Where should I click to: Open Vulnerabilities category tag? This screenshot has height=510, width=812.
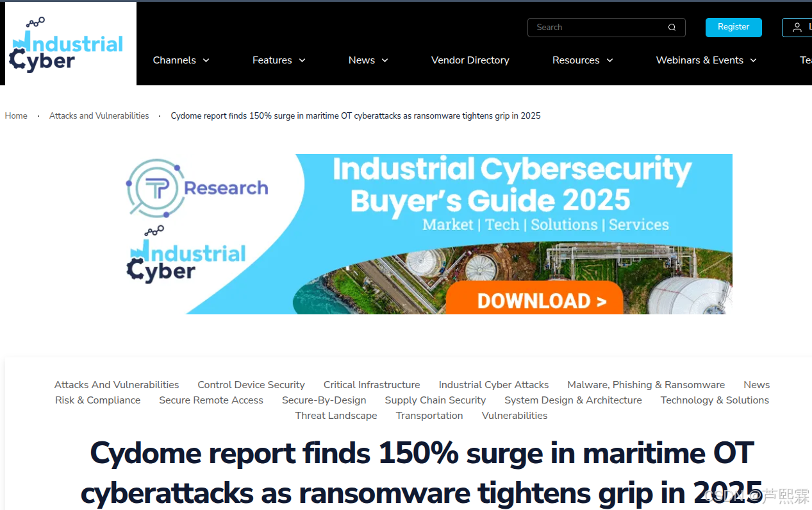(x=515, y=416)
